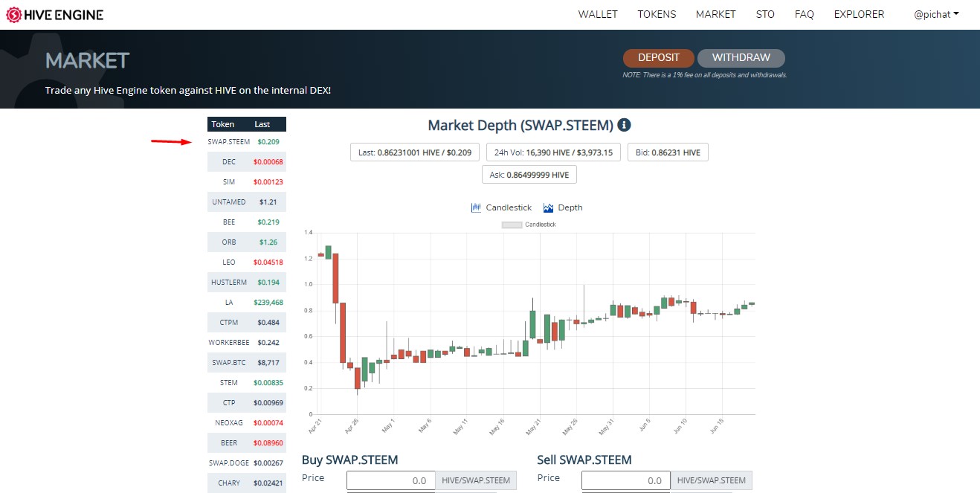Select the NEOXAG token row
980x493 pixels.
point(247,422)
